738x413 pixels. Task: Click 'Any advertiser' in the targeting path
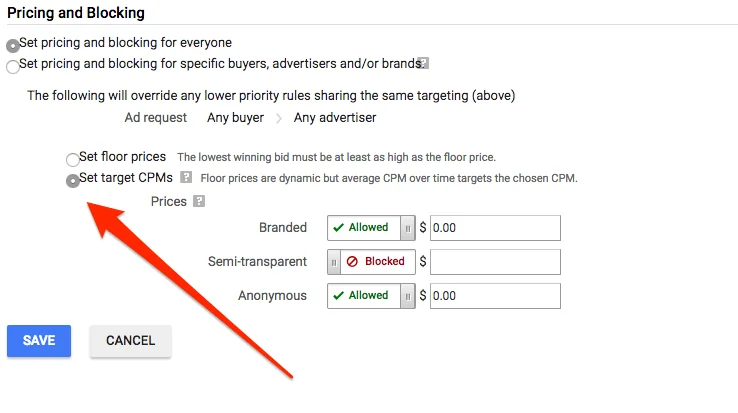point(335,118)
